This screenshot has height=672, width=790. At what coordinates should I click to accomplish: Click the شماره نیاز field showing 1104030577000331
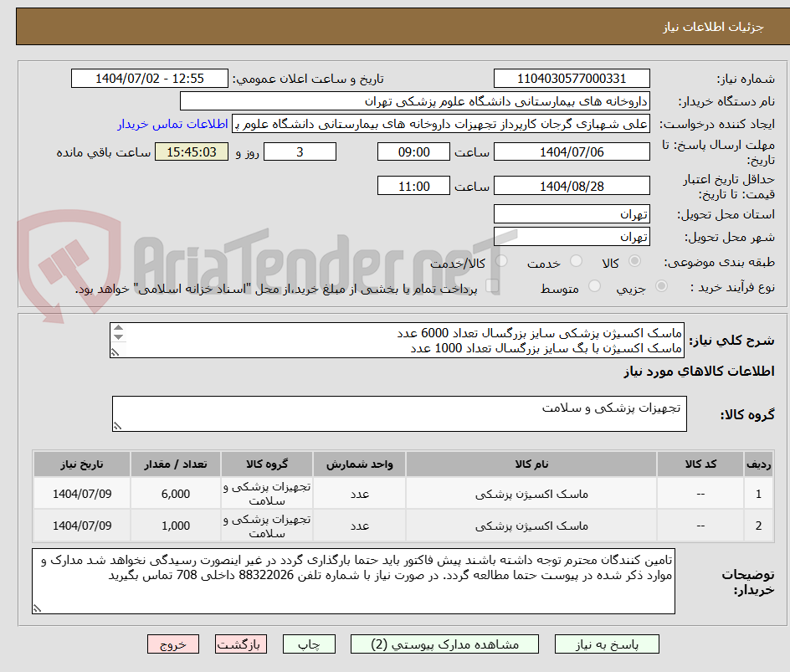point(572,78)
